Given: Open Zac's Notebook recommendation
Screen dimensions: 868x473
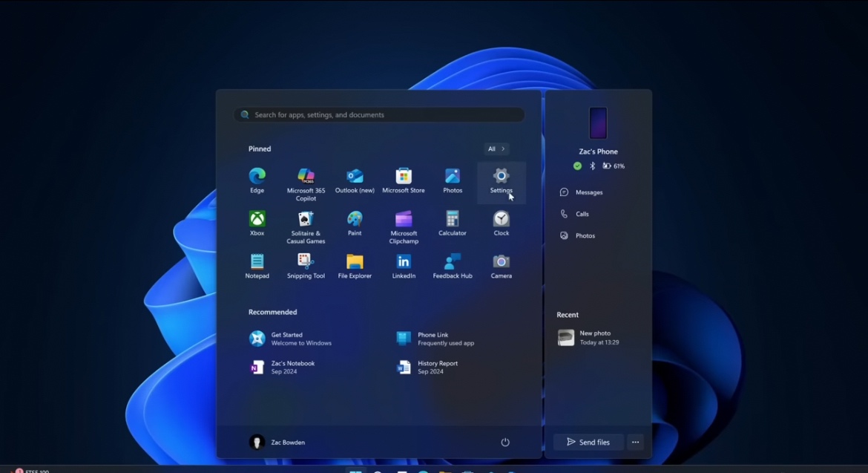Looking at the screenshot, I should coord(283,368).
